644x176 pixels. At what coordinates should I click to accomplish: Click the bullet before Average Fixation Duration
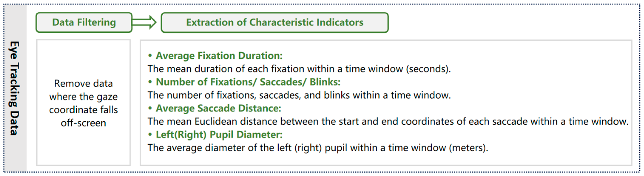coord(150,55)
